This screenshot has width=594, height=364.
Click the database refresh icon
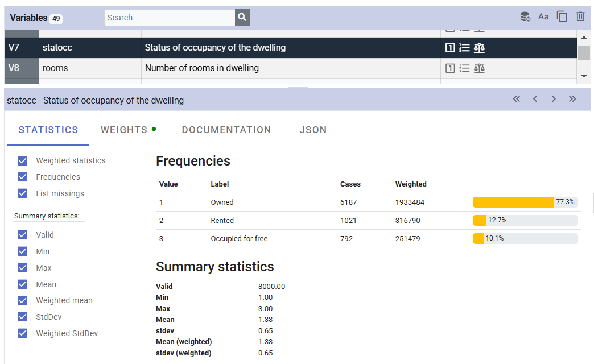pyautogui.click(x=525, y=17)
